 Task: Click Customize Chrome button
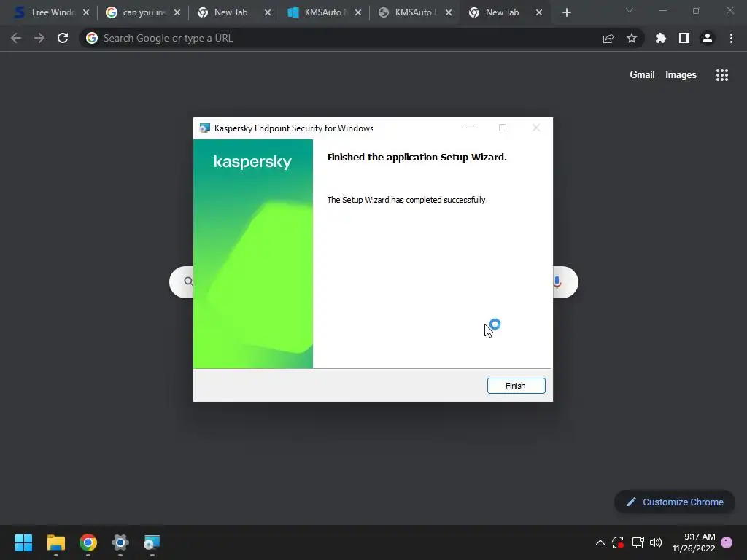[x=675, y=502]
